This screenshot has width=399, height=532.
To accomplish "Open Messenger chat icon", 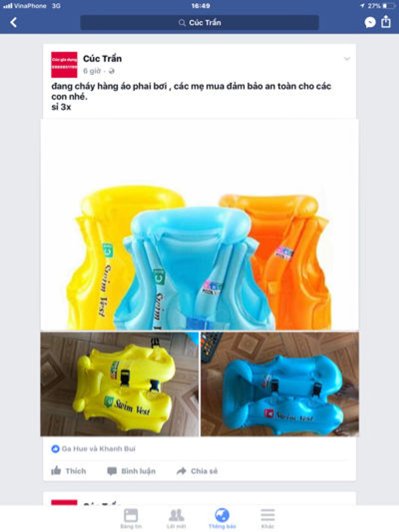I will coord(370,23).
